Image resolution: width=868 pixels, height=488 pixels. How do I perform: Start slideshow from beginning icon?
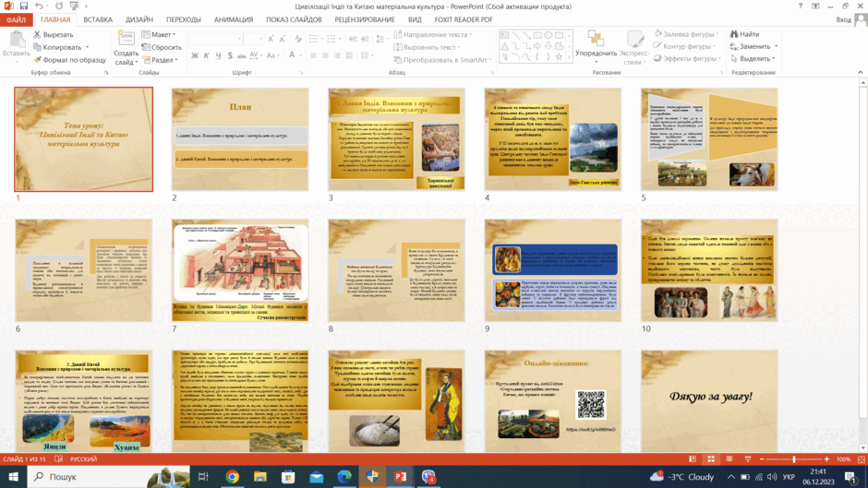[74, 6]
